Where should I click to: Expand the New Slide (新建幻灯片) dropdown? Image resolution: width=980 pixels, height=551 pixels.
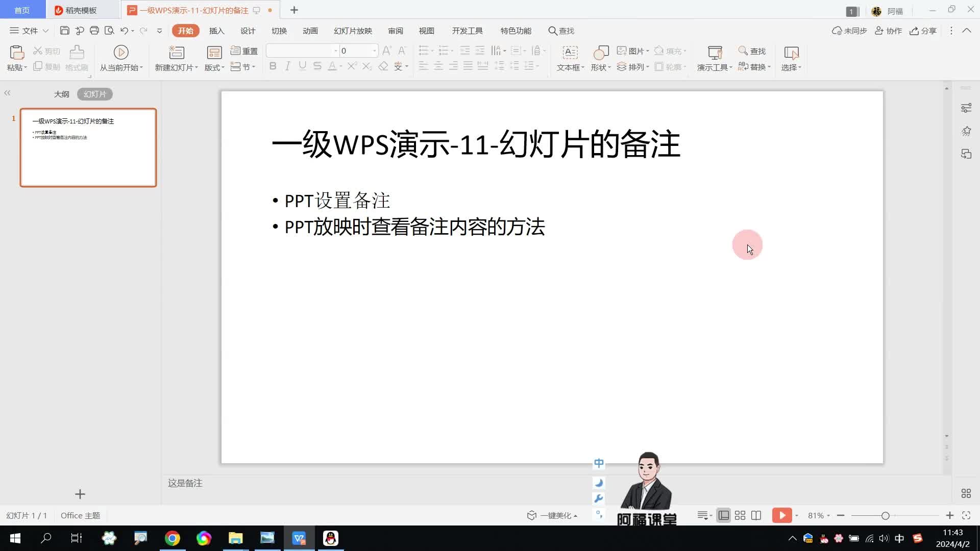coord(197,67)
